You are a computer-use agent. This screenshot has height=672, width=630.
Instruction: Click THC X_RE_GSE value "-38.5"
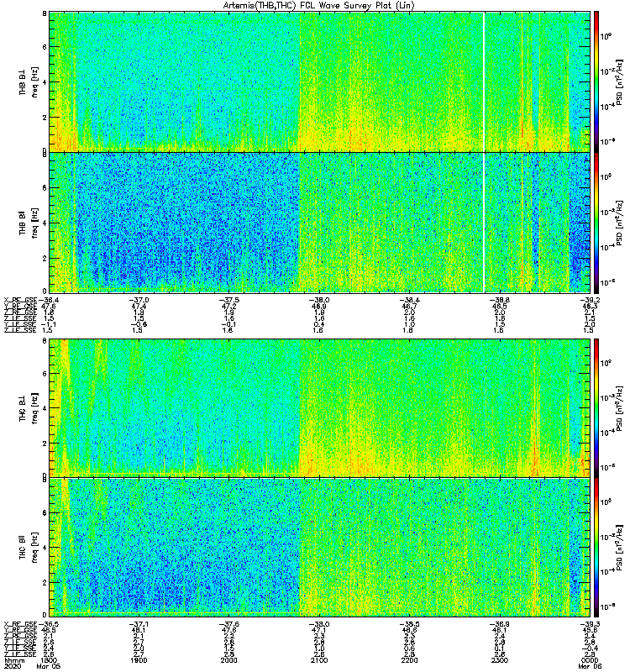tap(409, 624)
